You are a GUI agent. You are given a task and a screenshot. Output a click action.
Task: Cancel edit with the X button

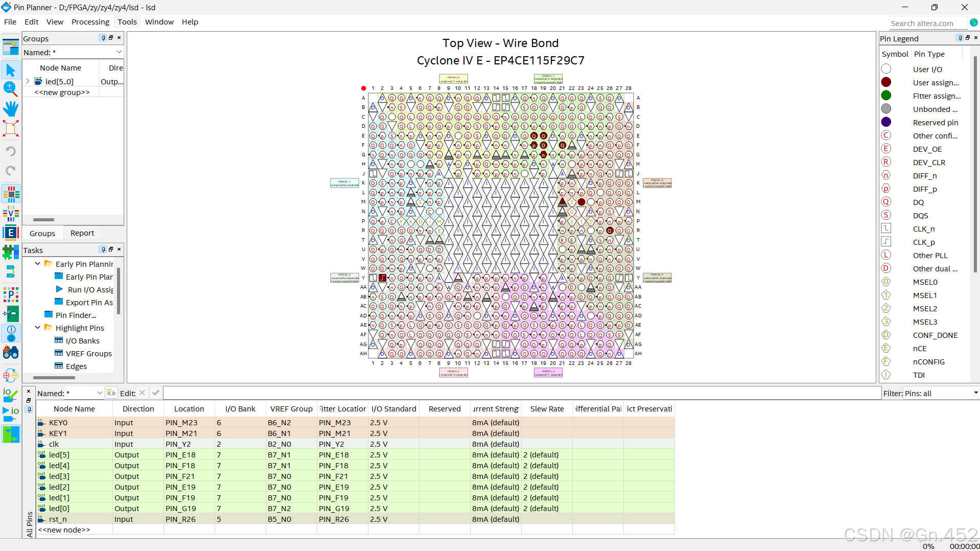coord(142,393)
